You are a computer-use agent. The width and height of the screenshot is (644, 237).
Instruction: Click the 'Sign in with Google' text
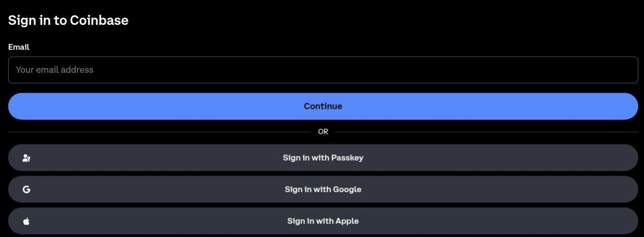click(323, 190)
